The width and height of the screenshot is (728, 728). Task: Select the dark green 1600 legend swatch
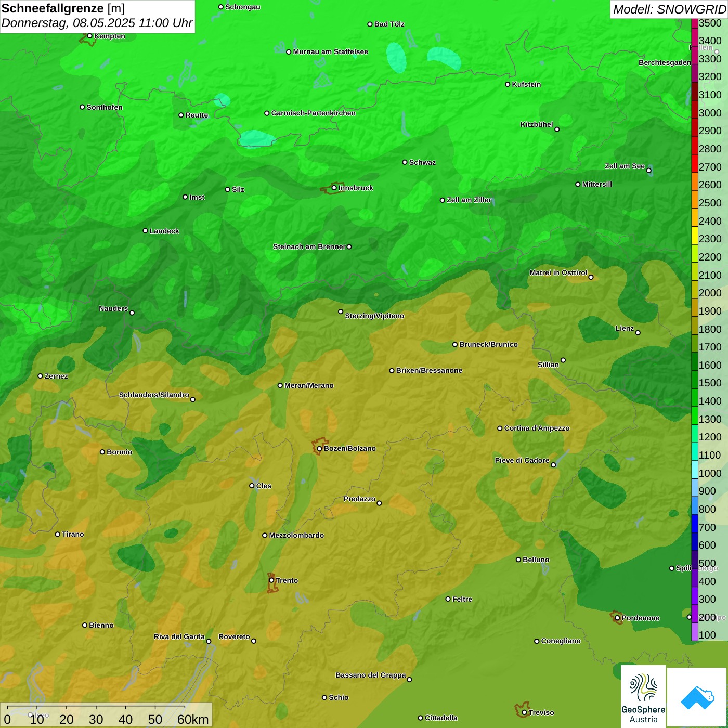pos(694,361)
